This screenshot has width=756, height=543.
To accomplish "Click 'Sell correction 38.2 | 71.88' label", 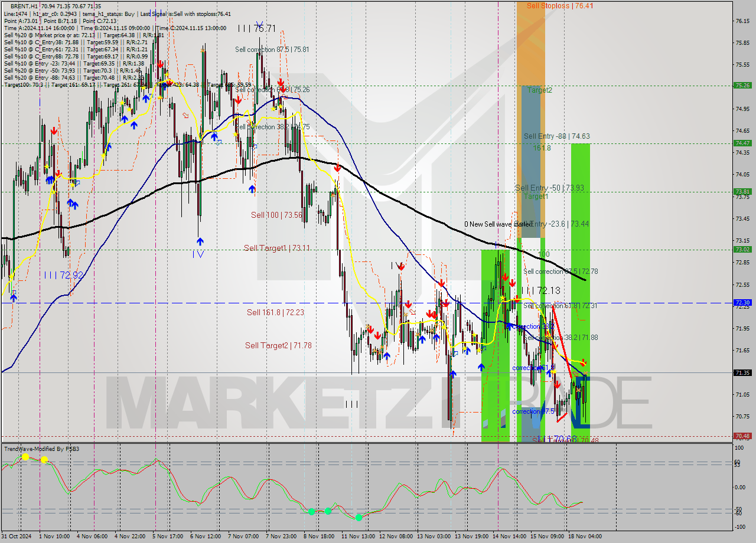I will click(561, 338).
